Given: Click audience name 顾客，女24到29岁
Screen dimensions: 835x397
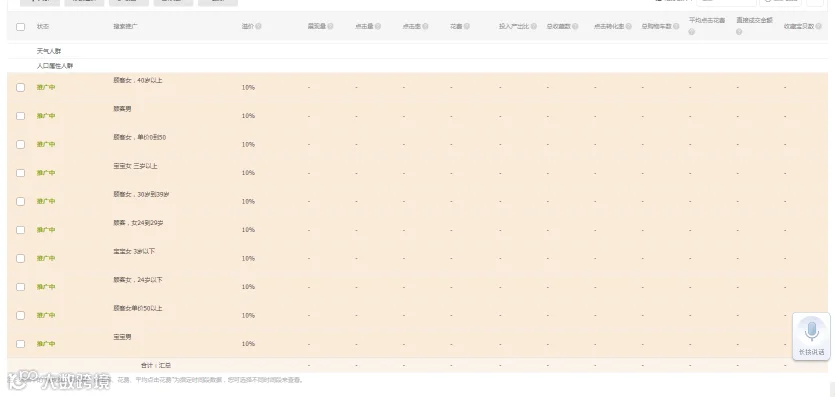Looking at the screenshot, I should coord(138,223).
